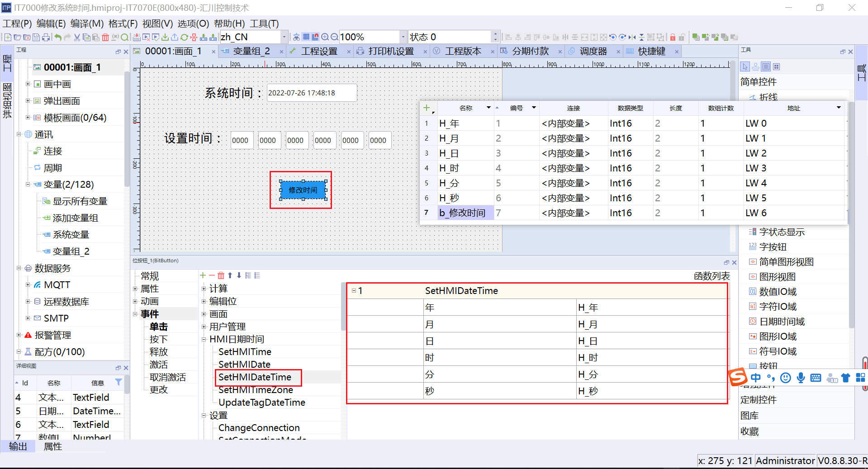Click the 输出 output bottom tab

[x=18, y=446]
